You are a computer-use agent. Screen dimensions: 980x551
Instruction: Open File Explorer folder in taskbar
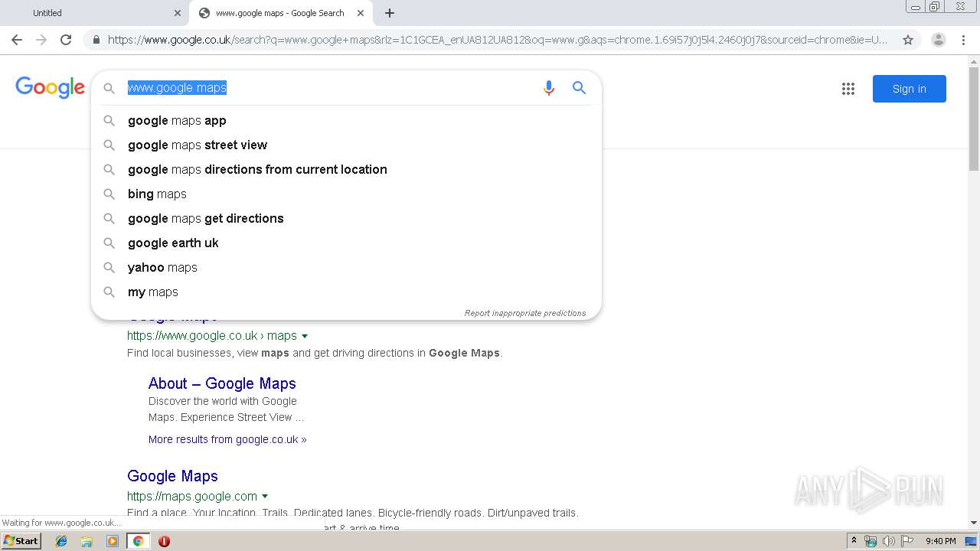(x=87, y=541)
